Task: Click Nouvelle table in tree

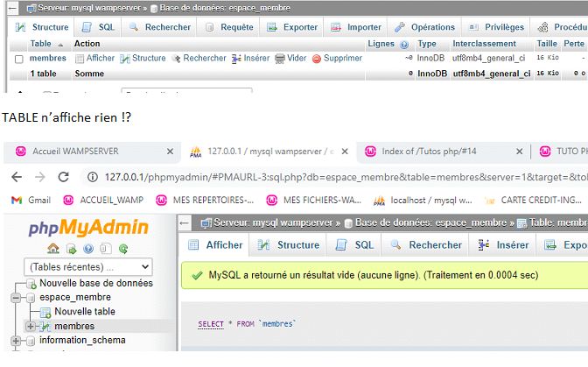Action: click(85, 312)
